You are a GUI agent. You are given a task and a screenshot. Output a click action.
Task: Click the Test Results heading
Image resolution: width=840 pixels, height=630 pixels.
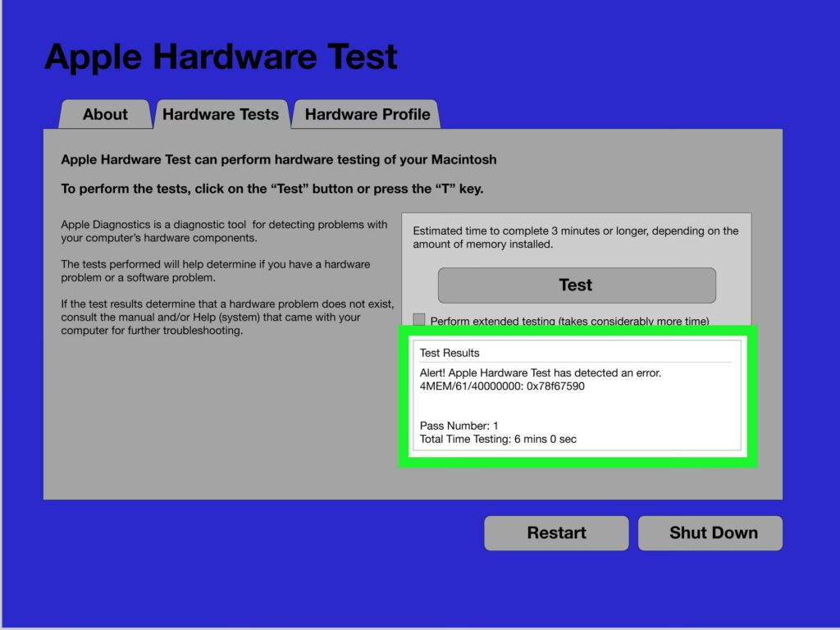click(x=450, y=353)
